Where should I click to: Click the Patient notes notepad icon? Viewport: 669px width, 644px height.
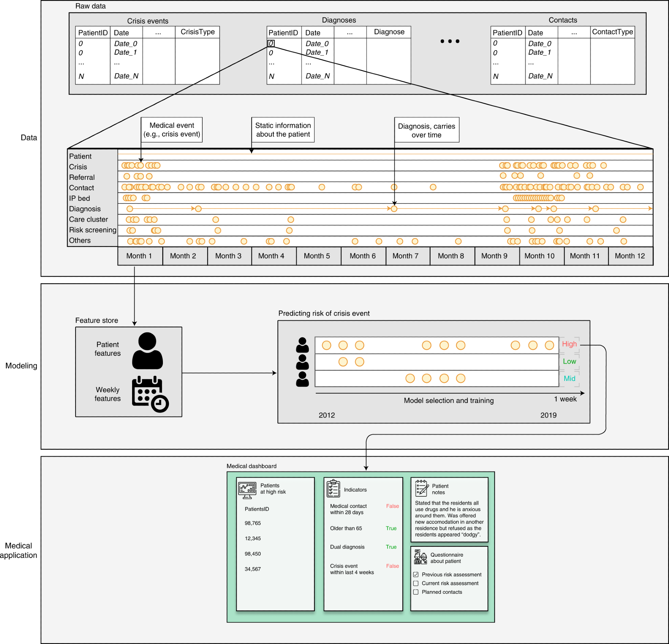point(422,488)
